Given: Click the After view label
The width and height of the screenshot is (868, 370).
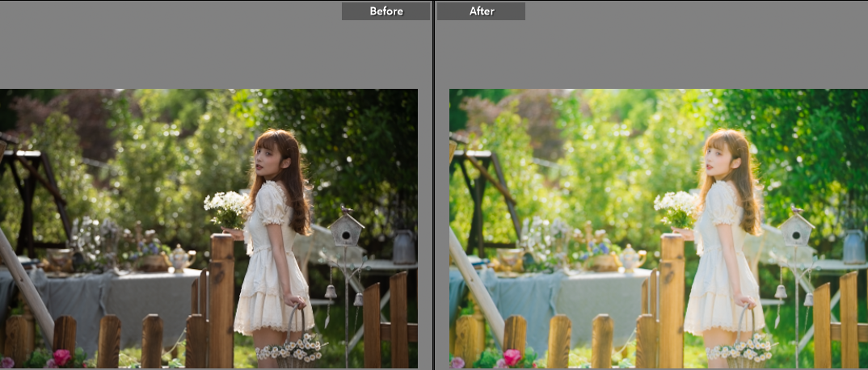Looking at the screenshot, I should pos(482,11).
